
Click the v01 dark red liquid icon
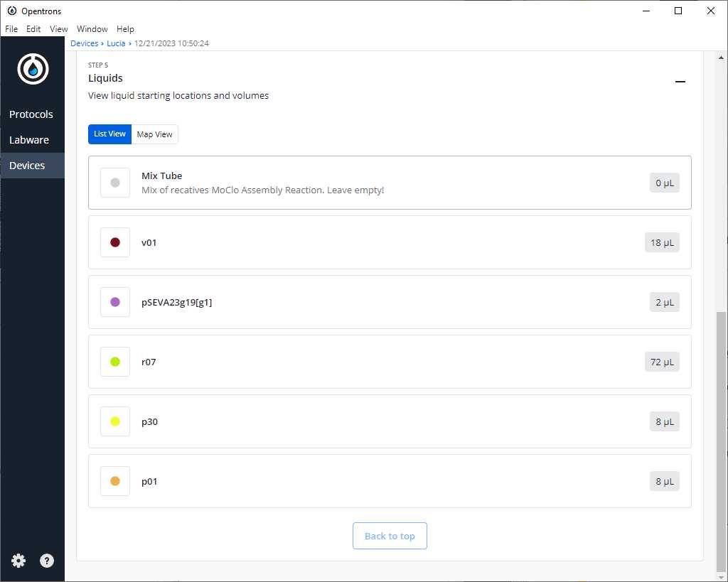115,242
